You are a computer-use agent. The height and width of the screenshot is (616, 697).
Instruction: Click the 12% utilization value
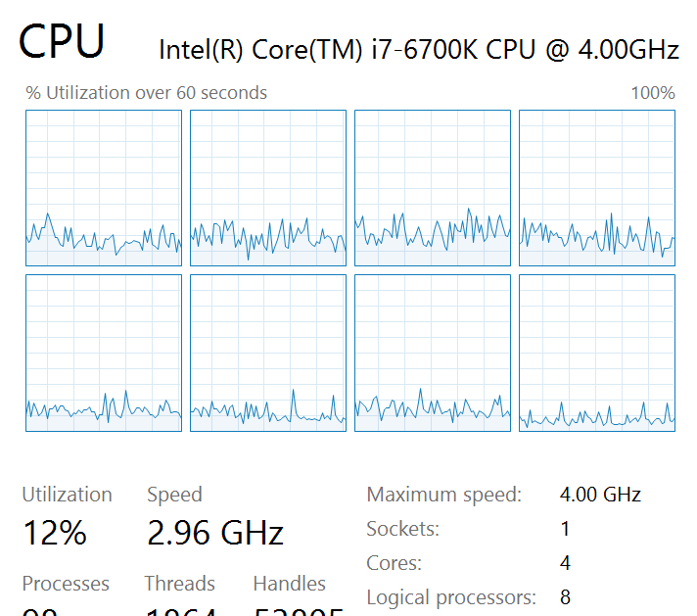[x=55, y=534]
